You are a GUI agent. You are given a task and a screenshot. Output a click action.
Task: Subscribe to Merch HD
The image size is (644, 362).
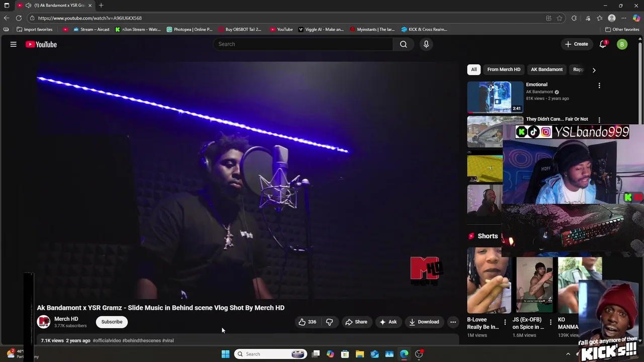click(112, 322)
